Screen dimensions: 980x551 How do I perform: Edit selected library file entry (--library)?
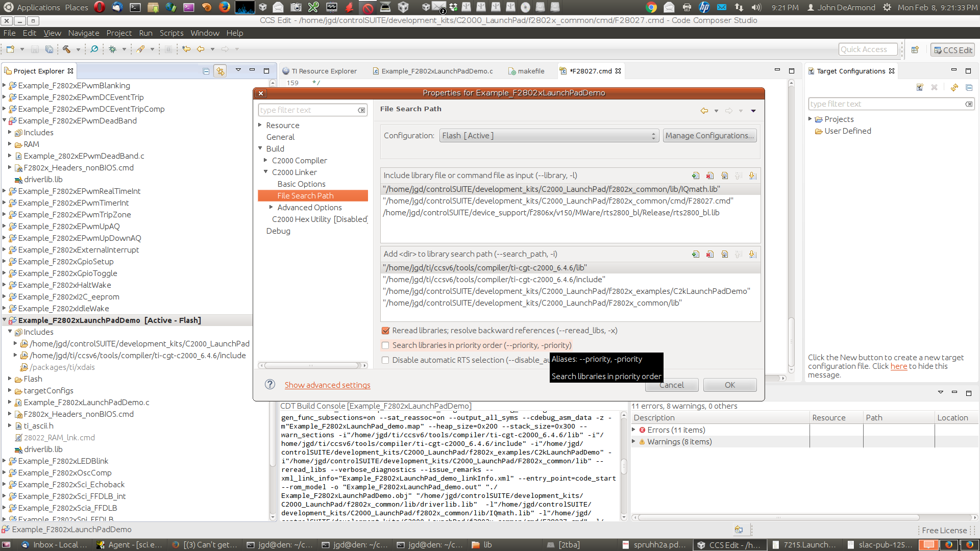point(724,176)
